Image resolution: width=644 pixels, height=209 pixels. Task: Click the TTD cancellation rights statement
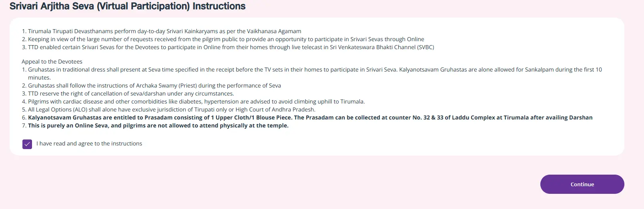(x=131, y=94)
